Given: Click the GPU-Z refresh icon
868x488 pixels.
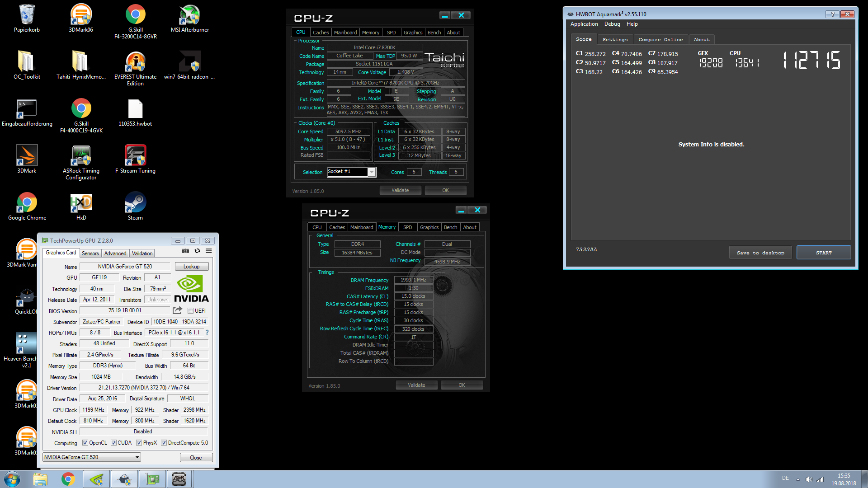Looking at the screenshot, I should (x=197, y=251).
